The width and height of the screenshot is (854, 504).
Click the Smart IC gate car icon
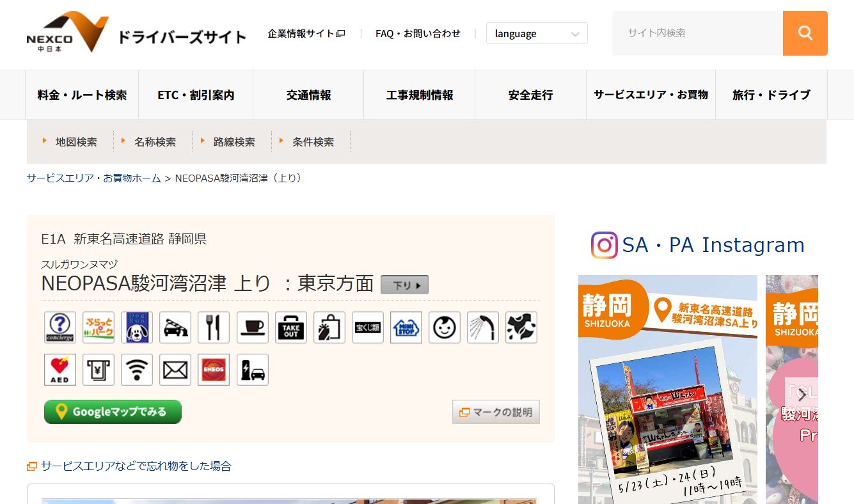175,327
